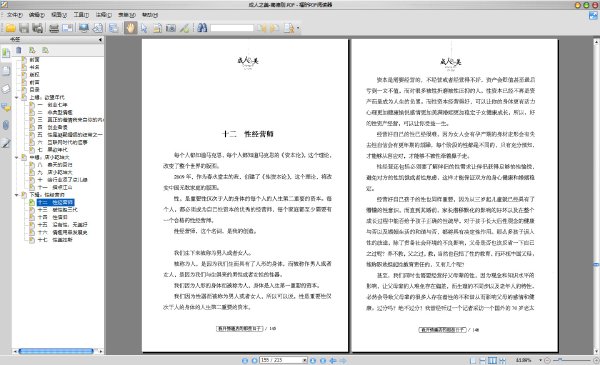600x365 pixels.
Task: Click inside the find text box
Action: coord(232,28)
